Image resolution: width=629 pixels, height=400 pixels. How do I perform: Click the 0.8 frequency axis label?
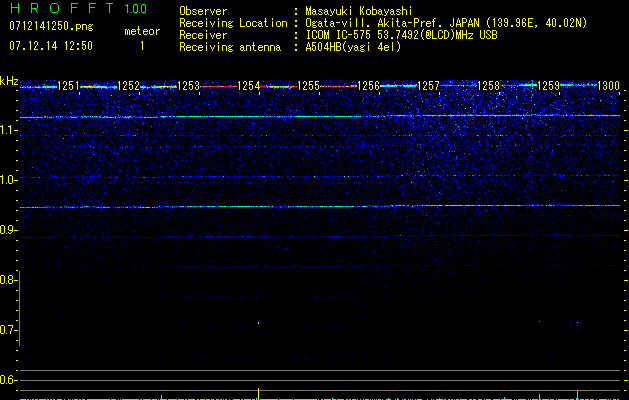pyautogui.click(x=8, y=280)
